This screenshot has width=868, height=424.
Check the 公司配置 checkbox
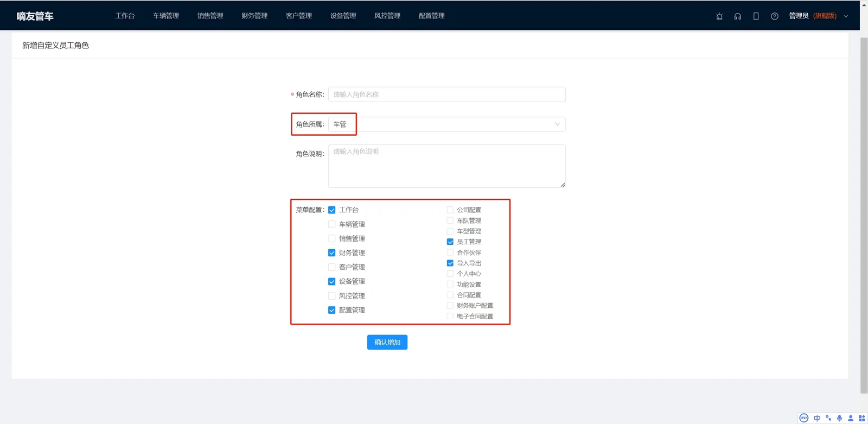450,210
